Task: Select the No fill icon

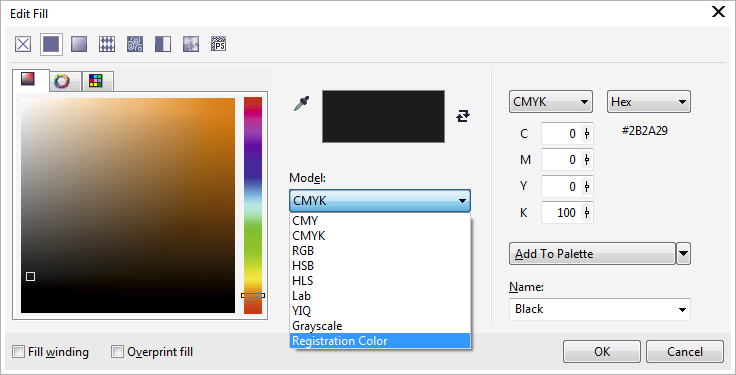Action: pyautogui.click(x=23, y=45)
